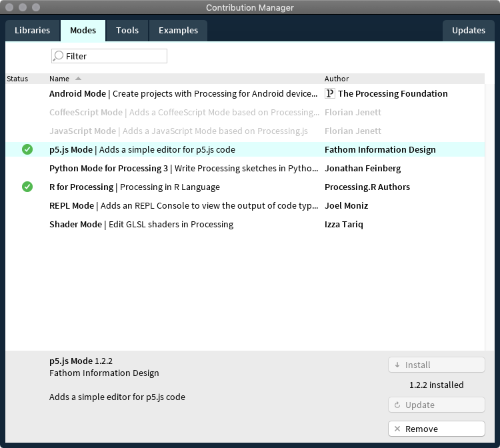This screenshot has width=500, height=448.
Task: Click the green installed checkmark for p5.js Mode
Action: [x=27, y=149]
